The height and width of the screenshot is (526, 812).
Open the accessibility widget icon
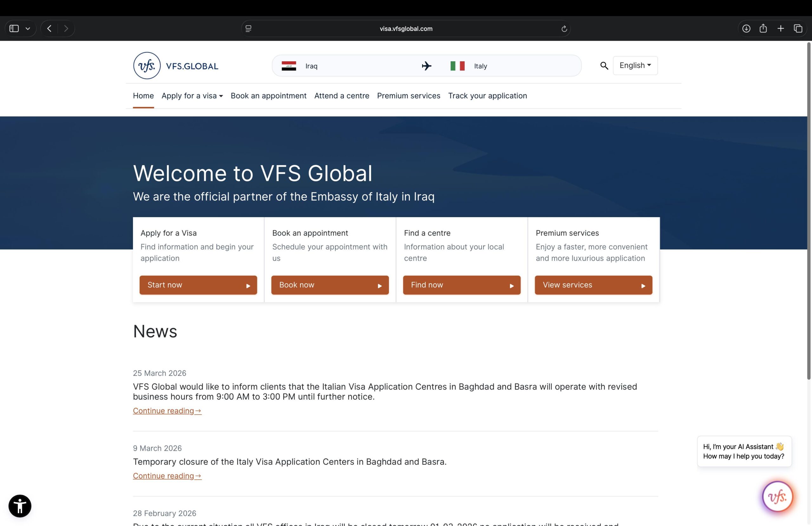[20, 506]
